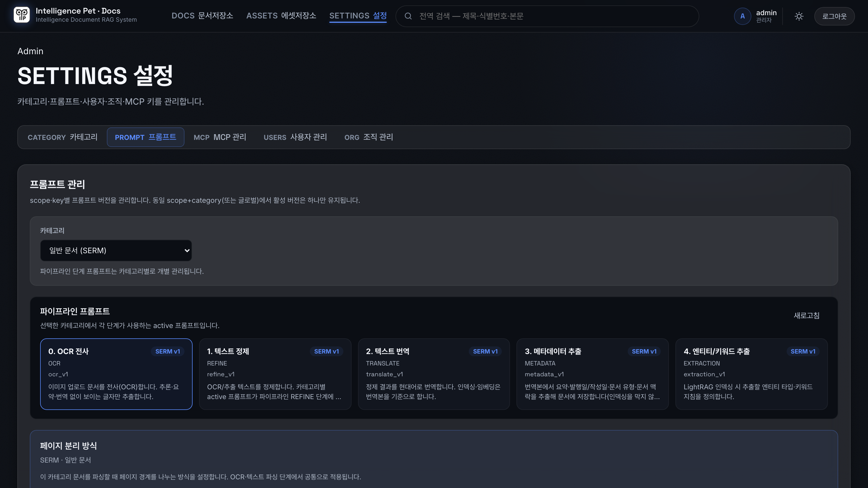Viewport: 868px width, 488px height.
Task: Click the search magnifier icon
Action: coord(408,16)
